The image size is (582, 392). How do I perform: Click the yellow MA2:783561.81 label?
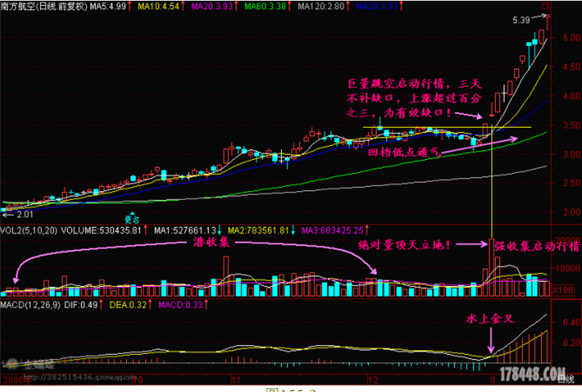click(x=259, y=231)
